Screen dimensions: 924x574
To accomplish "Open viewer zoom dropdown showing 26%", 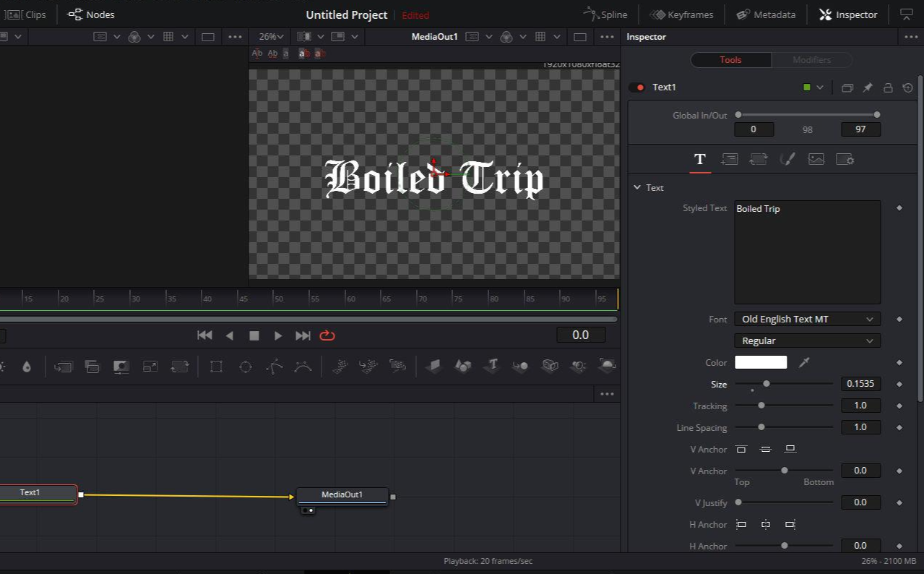I will pyautogui.click(x=272, y=36).
